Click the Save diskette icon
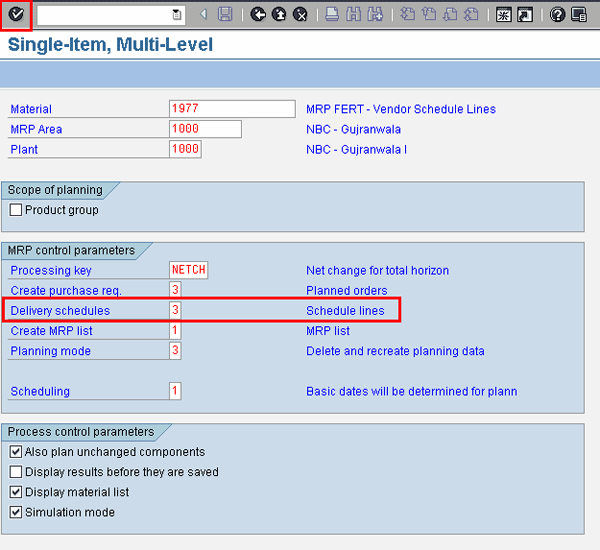600x550 pixels. coord(225,15)
